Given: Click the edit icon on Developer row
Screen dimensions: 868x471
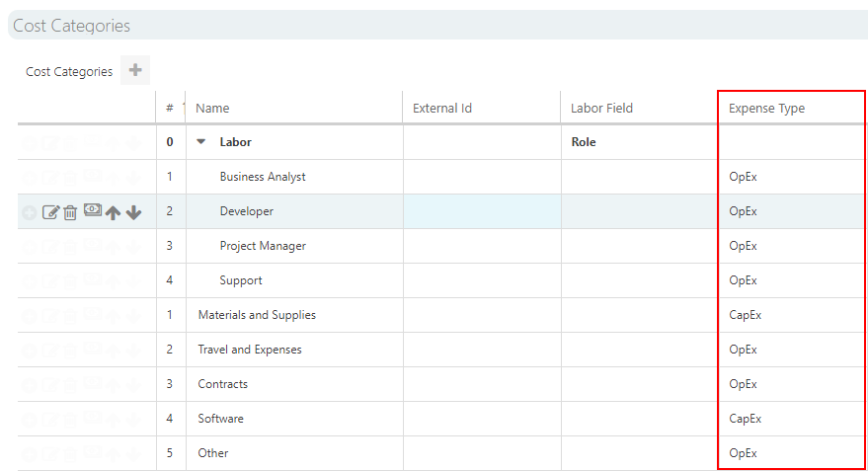Looking at the screenshot, I should coord(51,212).
